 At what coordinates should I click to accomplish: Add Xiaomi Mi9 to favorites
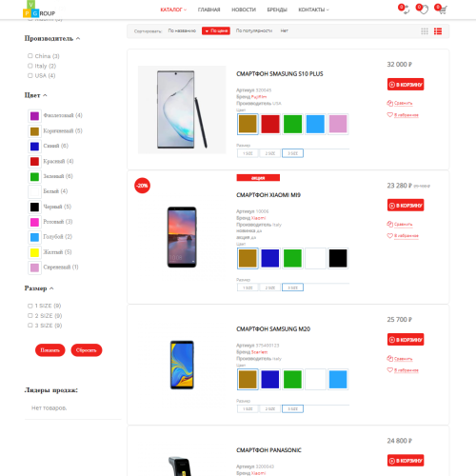click(403, 236)
